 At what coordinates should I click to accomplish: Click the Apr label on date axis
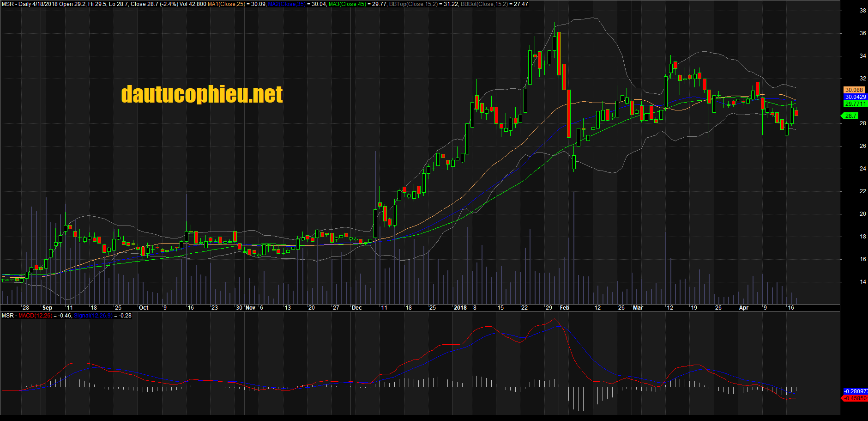pyautogui.click(x=744, y=308)
